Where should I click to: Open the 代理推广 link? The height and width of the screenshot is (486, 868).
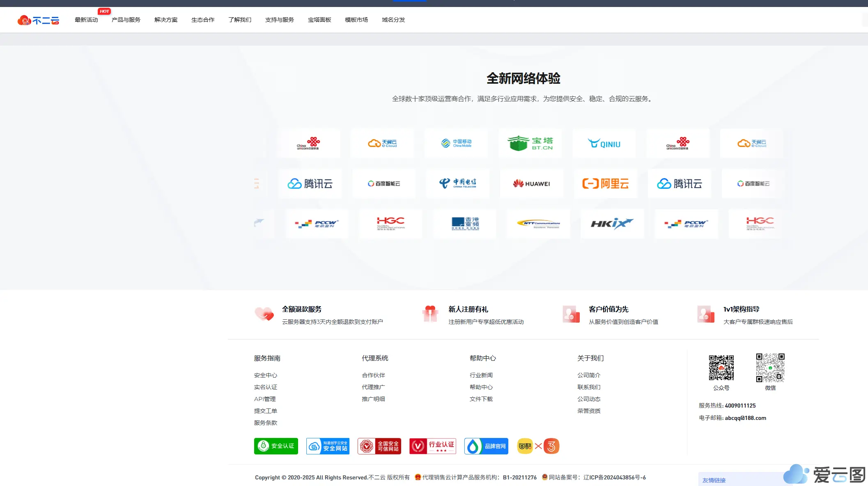pyautogui.click(x=374, y=387)
